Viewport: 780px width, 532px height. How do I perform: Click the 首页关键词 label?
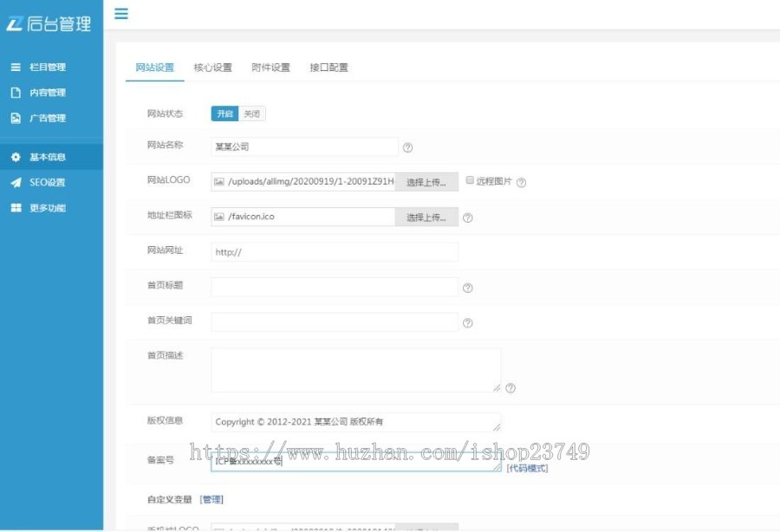click(170, 321)
